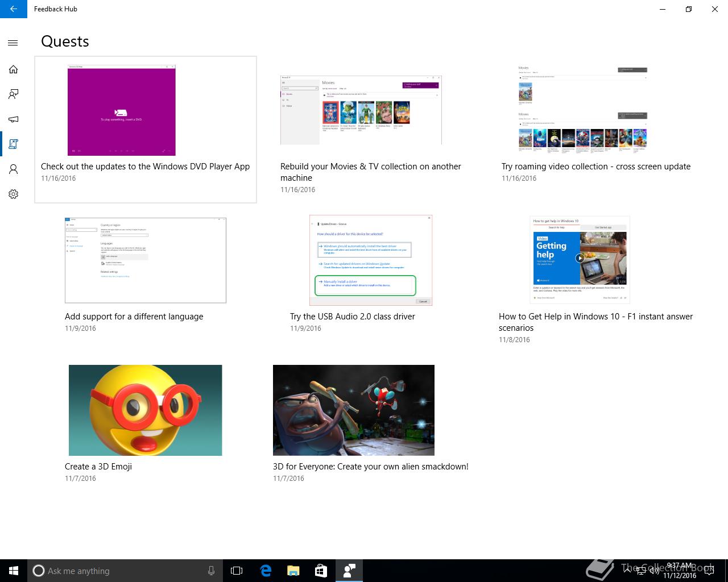Open File Explorer from taskbar
This screenshot has width=728, height=582.
[293, 571]
